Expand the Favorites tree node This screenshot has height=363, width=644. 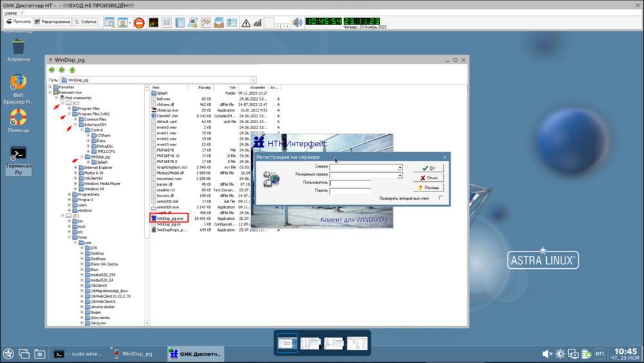click(51, 87)
